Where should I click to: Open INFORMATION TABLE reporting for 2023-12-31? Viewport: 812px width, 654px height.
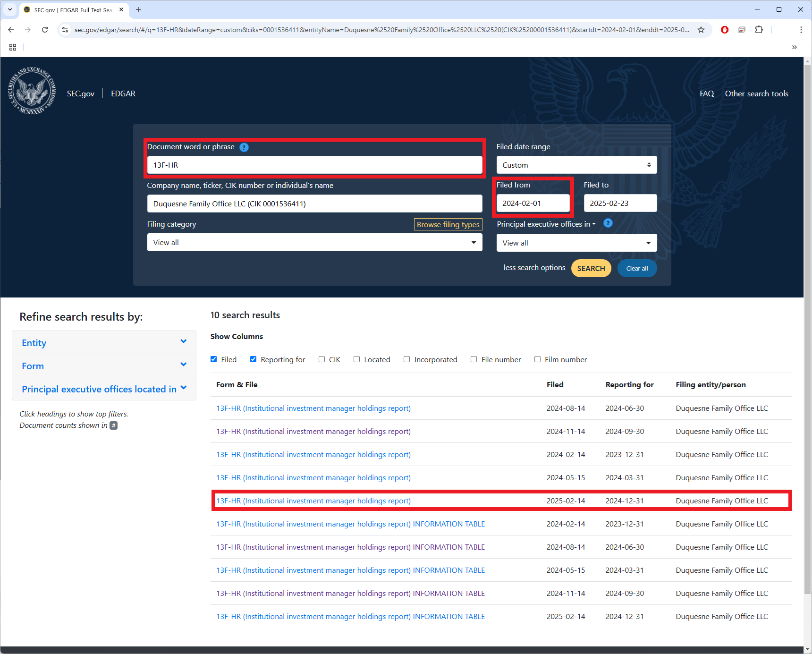[x=351, y=524]
